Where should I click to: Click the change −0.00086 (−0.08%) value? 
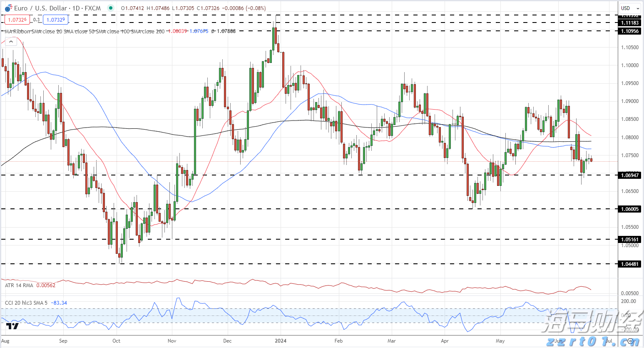click(x=244, y=8)
